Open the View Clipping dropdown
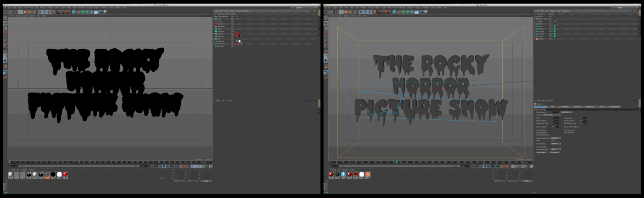644x198 pixels. 556,144
